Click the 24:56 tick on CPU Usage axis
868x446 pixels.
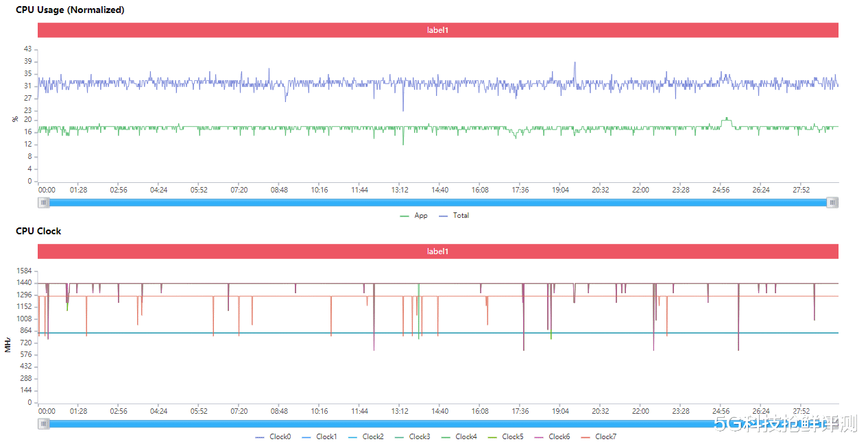click(x=721, y=190)
